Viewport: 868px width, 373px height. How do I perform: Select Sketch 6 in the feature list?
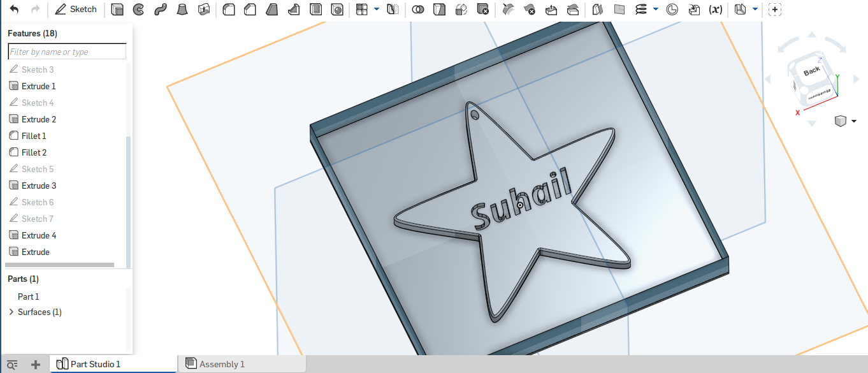pos(38,202)
